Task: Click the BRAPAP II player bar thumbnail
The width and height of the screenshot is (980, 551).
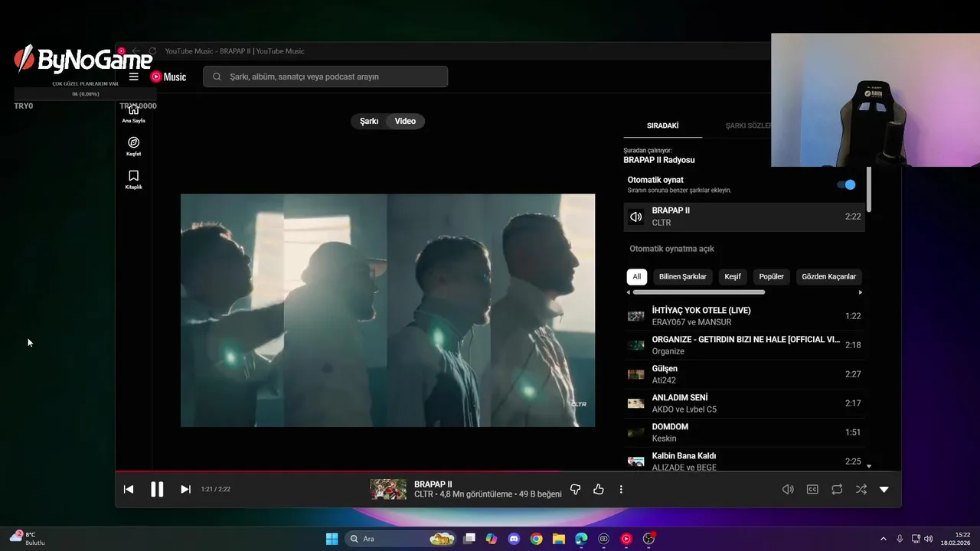Action: coord(388,489)
